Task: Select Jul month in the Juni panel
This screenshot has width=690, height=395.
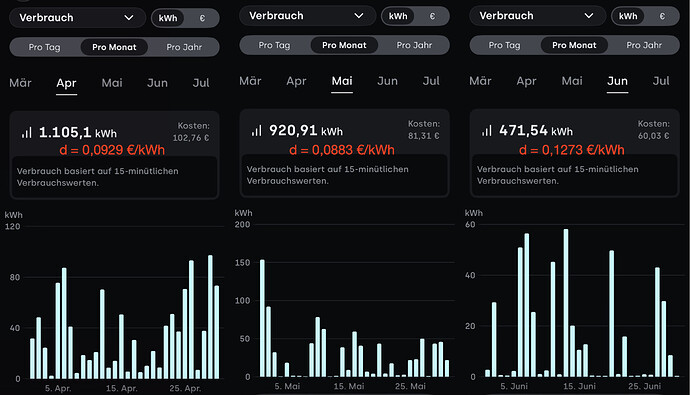Action: (661, 81)
